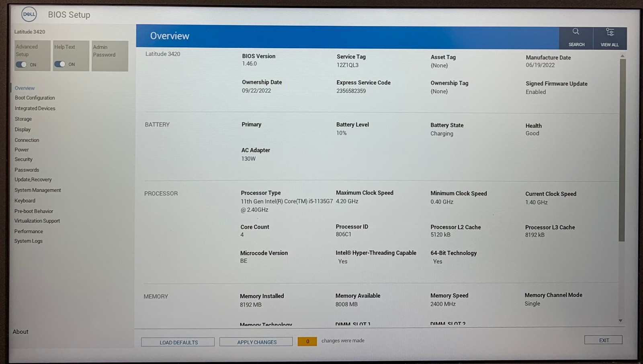Click the Minimum Clock Speed 0.40 GHz
This screenshot has height=364, width=643.
click(442, 202)
